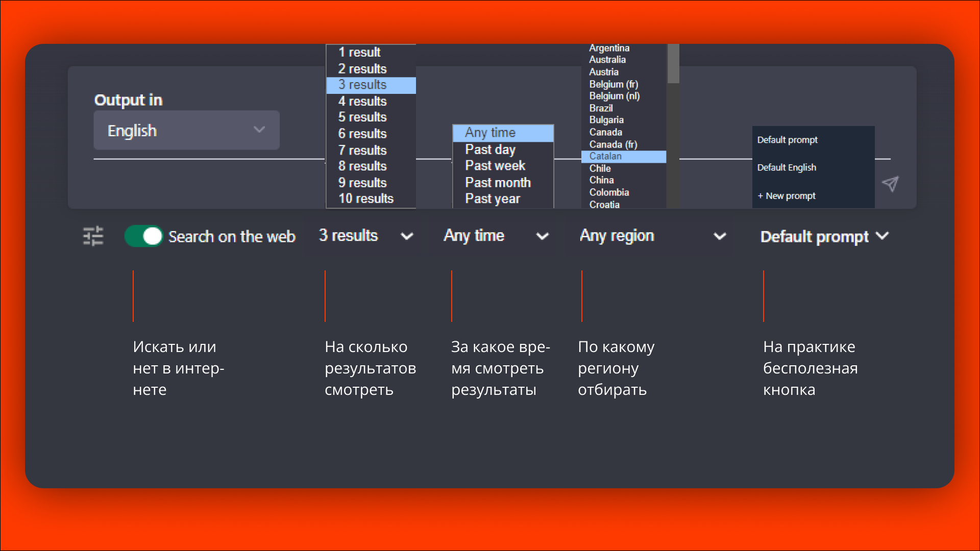Select Catalan in the region list
980x551 pixels.
click(x=605, y=156)
